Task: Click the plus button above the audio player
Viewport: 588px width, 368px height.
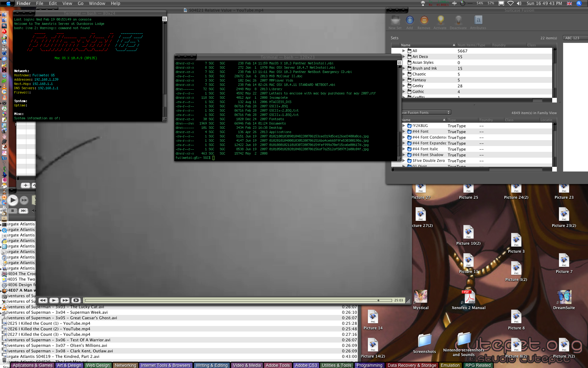Action: [25, 185]
